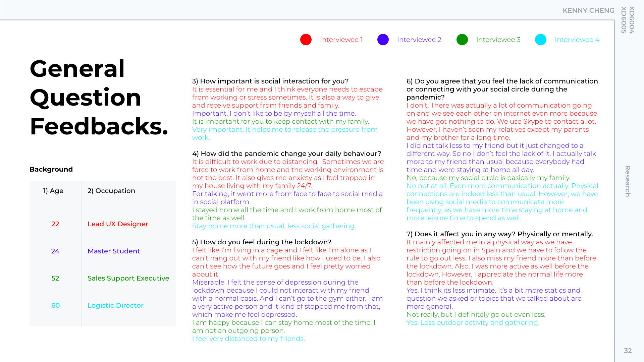Click answer 'Yes. Less outdoor activity and gathering.'
644x362 pixels.
(473, 322)
